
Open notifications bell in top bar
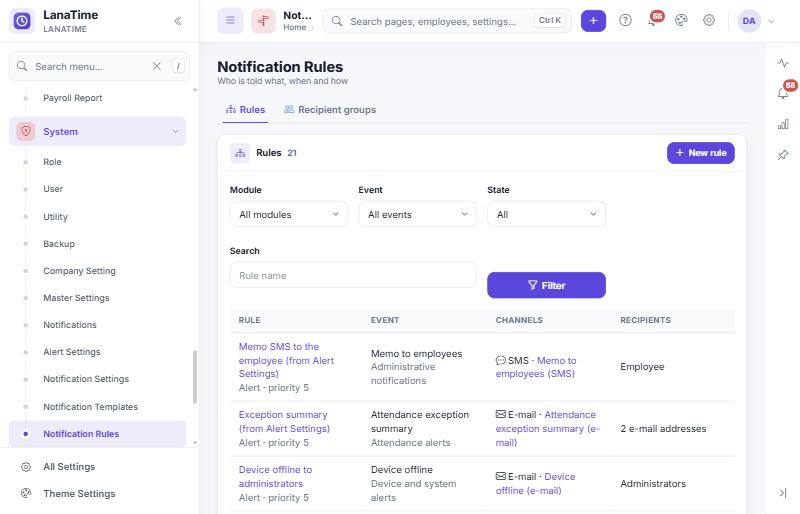tap(653, 21)
